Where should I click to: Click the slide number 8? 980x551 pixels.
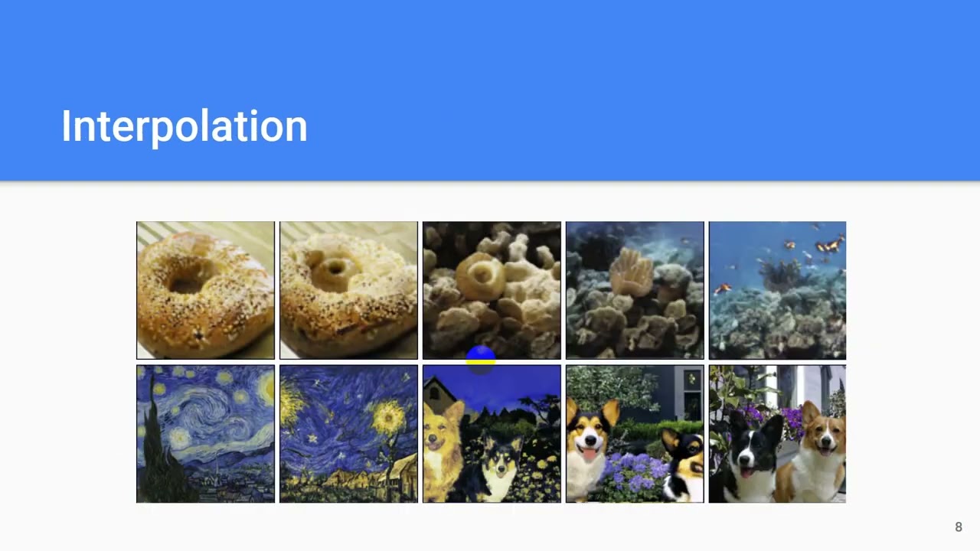point(959,527)
